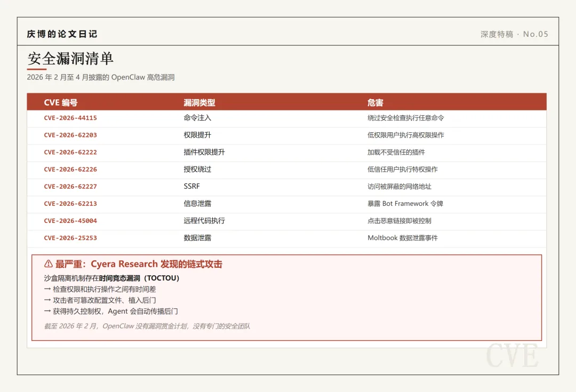The height and width of the screenshot is (392, 576).
Task: Click the column header CVE 编号
Action: tap(61, 102)
